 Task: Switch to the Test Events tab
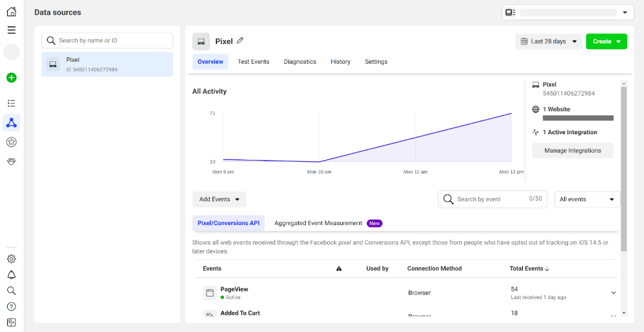pyautogui.click(x=253, y=62)
